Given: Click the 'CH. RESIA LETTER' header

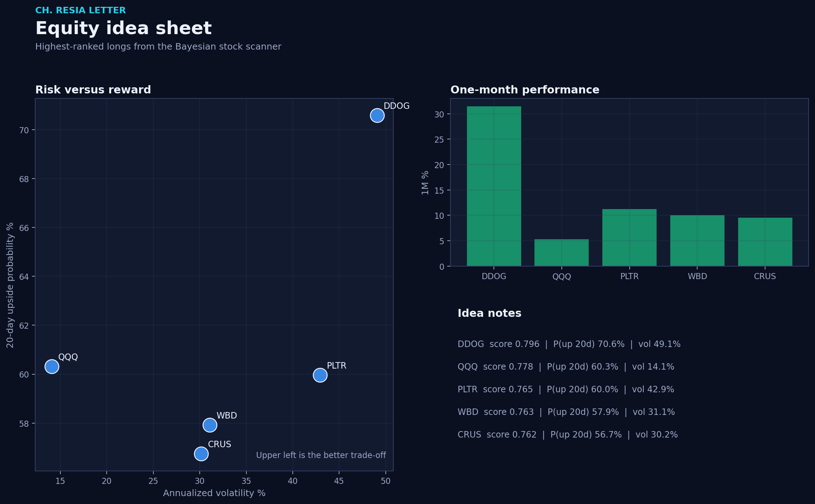Looking at the screenshot, I should coord(80,10).
